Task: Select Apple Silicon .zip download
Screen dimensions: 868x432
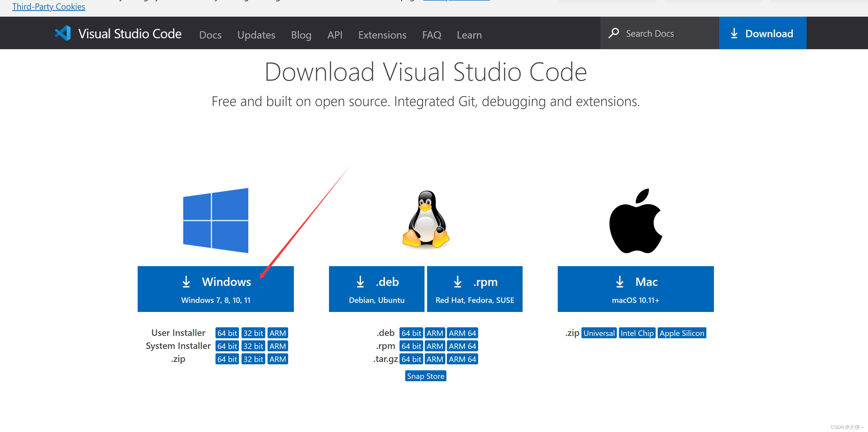Action: pyautogui.click(x=681, y=333)
